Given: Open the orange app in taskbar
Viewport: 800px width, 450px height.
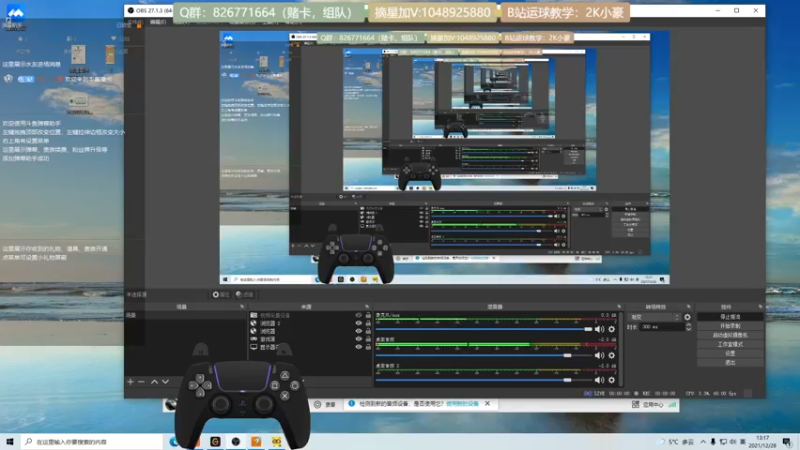Looking at the screenshot, I should pyautogui.click(x=256, y=441).
